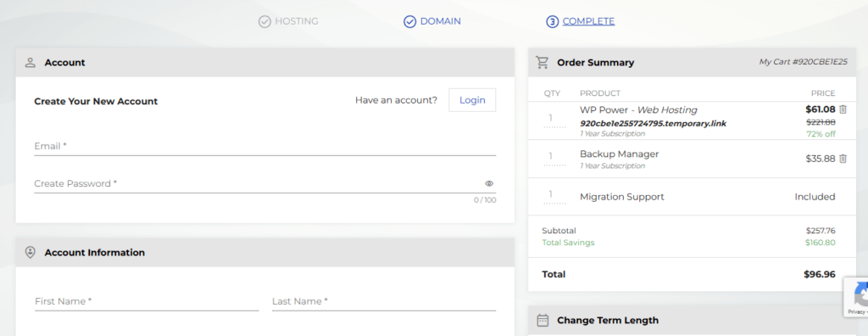The height and width of the screenshot is (336, 868).
Task: Click the struck-through $221.88 price
Action: (x=821, y=122)
